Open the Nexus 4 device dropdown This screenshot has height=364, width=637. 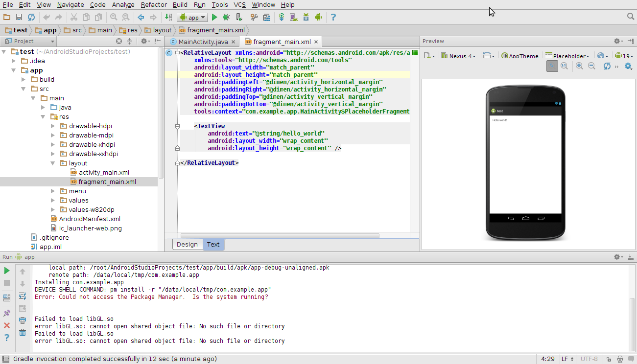458,56
